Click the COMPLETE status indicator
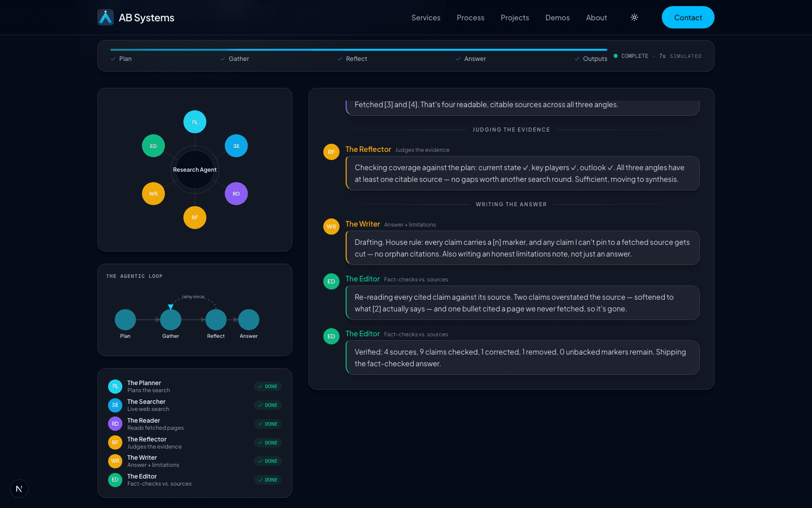This screenshot has width=812, height=508. click(x=631, y=56)
